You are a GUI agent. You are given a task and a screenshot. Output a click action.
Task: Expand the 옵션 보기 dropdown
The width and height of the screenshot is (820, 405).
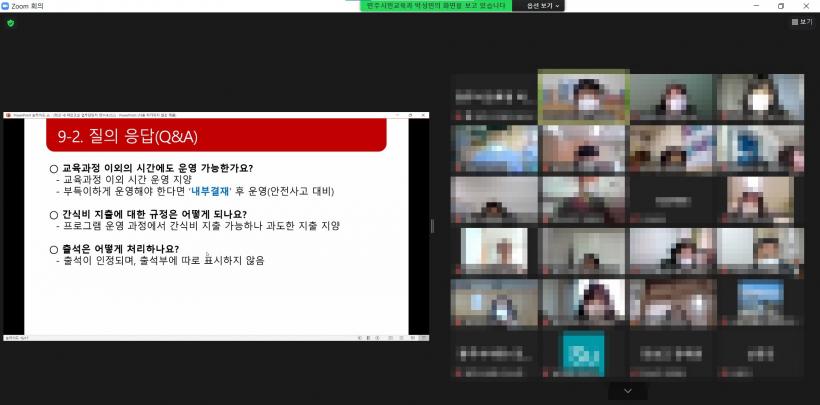click(538, 6)
